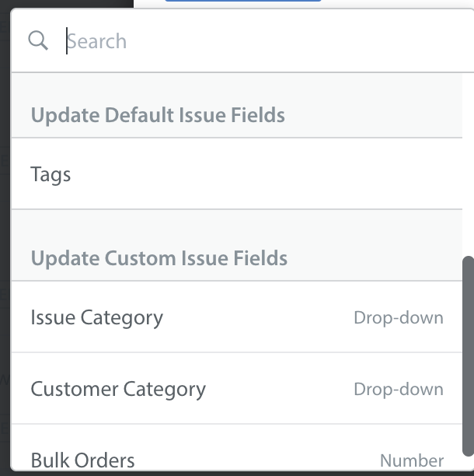The width and height of the screenshot is (474, 476).
Task: Click the Update Custom Issue Fields header
Action: pos(159,258)
